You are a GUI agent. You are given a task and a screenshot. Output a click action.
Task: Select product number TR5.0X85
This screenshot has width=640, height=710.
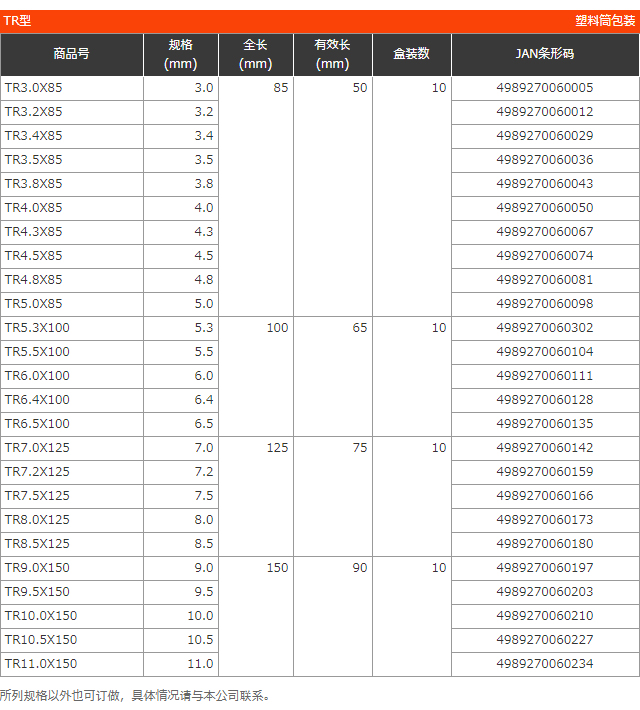tap(33, 304)
